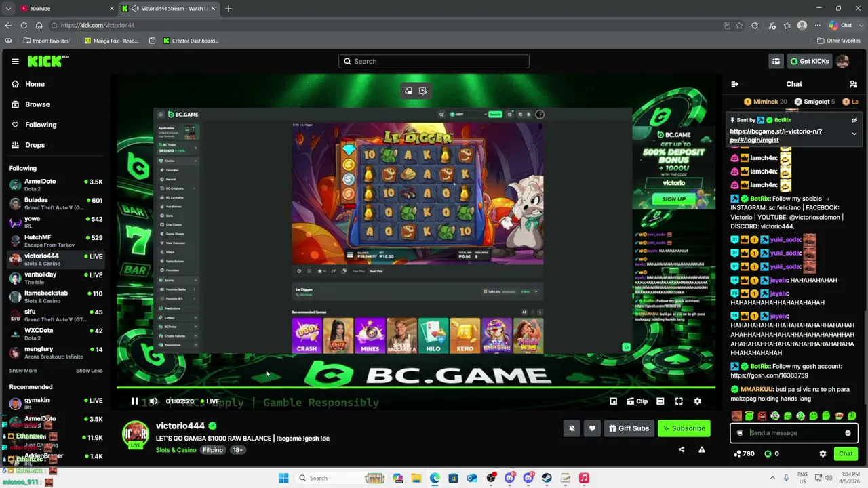Open Buladas channel in Following list
This screenshot has width=868, height=488.
click(x=56, y=203)
